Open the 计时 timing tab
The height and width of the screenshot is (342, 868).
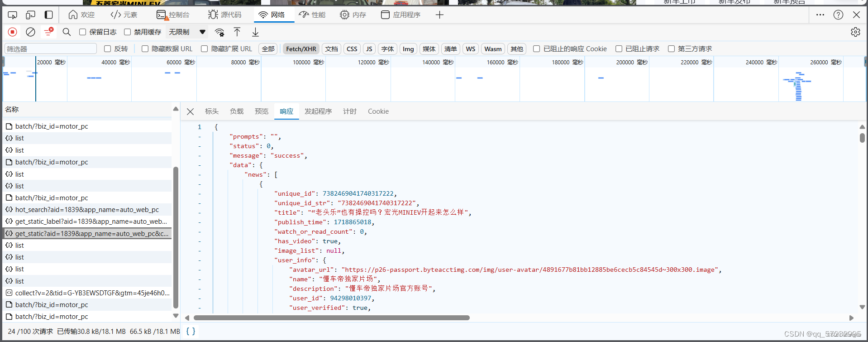coord(350,111)
